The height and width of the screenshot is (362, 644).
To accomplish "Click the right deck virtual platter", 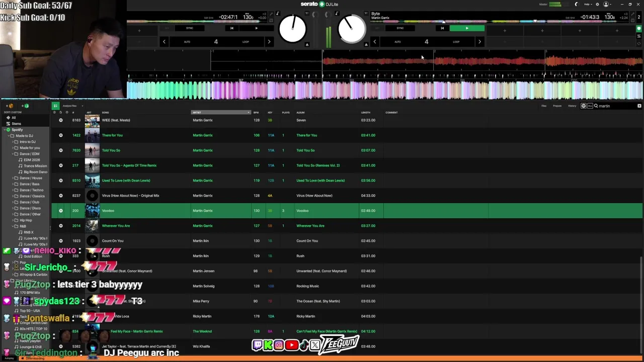I will pyautogui.click(x=351, y=29).
